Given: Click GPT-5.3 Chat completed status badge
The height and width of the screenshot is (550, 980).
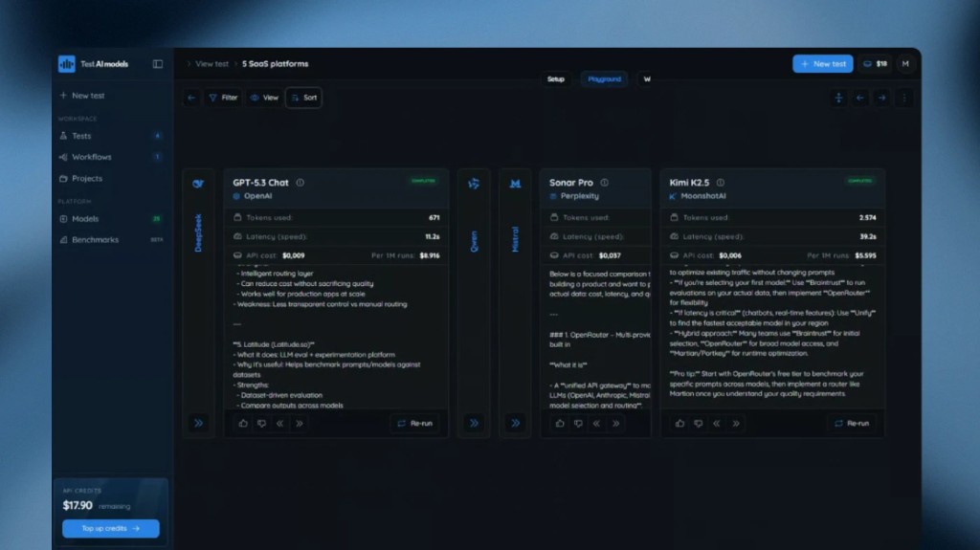Looking at the screenshot, I should point(423,181).
